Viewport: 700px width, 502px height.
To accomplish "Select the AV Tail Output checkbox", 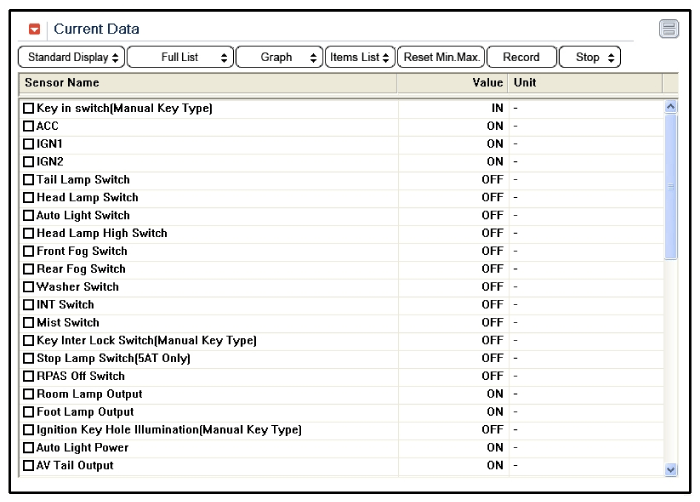I will (28, 466).
